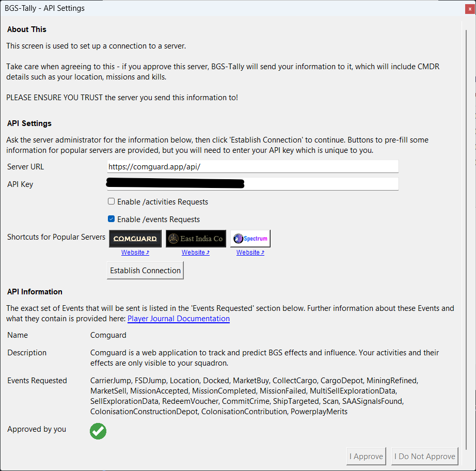Click the Establish Connection button
The width and height of the screenshot is (476, 471).
(x=145, y=270)
